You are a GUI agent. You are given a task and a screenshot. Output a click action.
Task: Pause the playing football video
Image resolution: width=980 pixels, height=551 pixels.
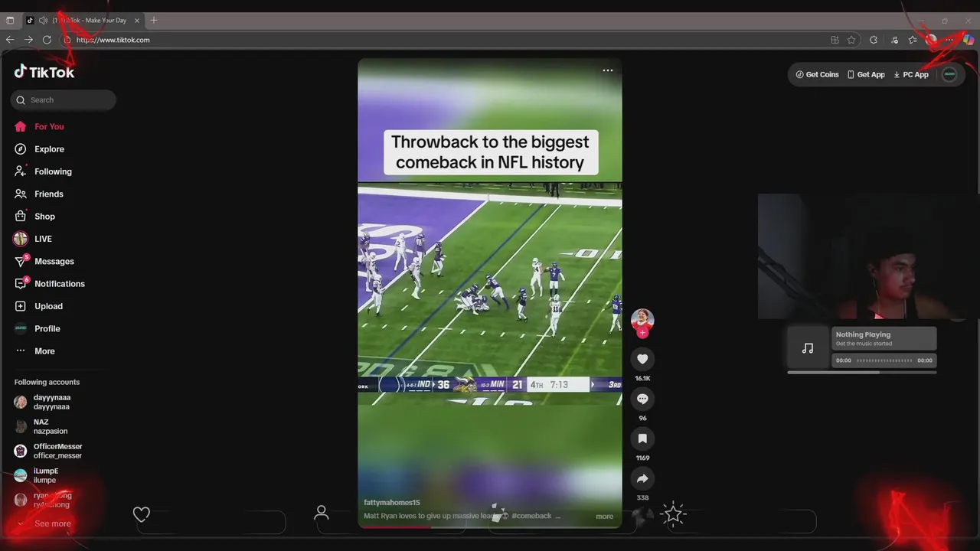coord(490,293)
